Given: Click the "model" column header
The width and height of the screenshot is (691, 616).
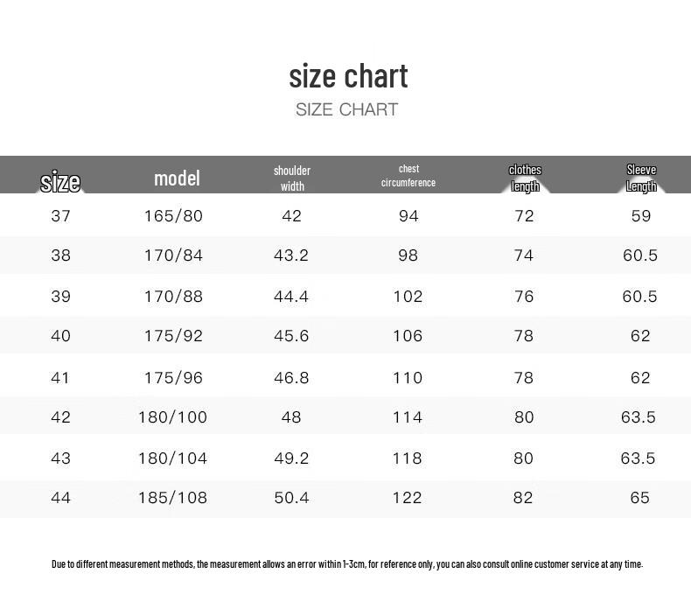Looking at the screenshot, I should tap(177, 178).
